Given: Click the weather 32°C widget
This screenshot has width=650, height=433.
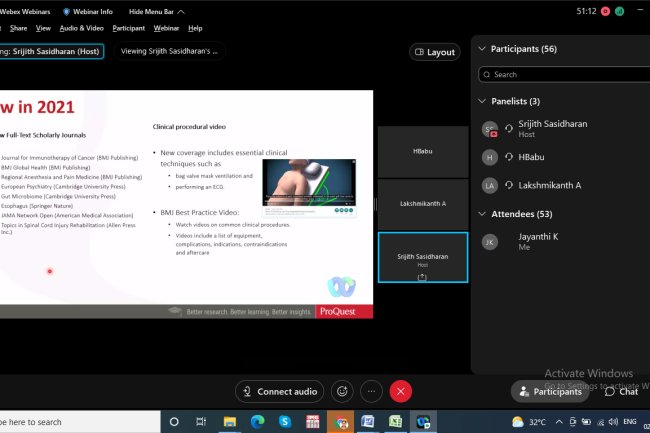Looking at the screenshot, I should pos(529,422).
